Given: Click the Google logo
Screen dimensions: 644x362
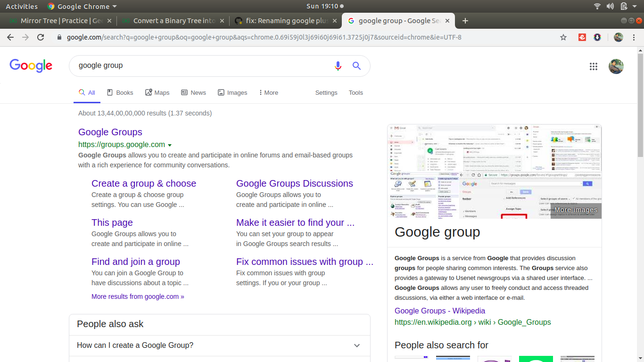Looking at the screenshot, I should 31,66.
